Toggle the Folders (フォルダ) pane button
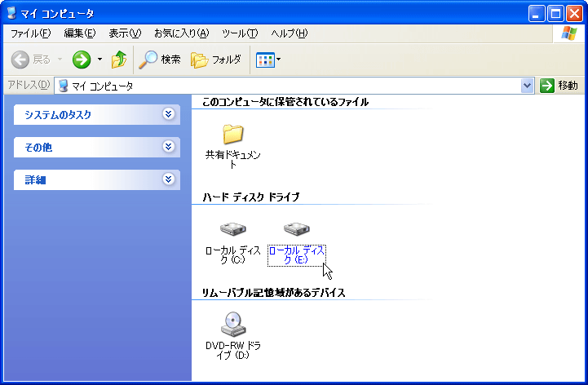Screen dimensions: 588x385 pyautogui.click(x=216, y=60)
